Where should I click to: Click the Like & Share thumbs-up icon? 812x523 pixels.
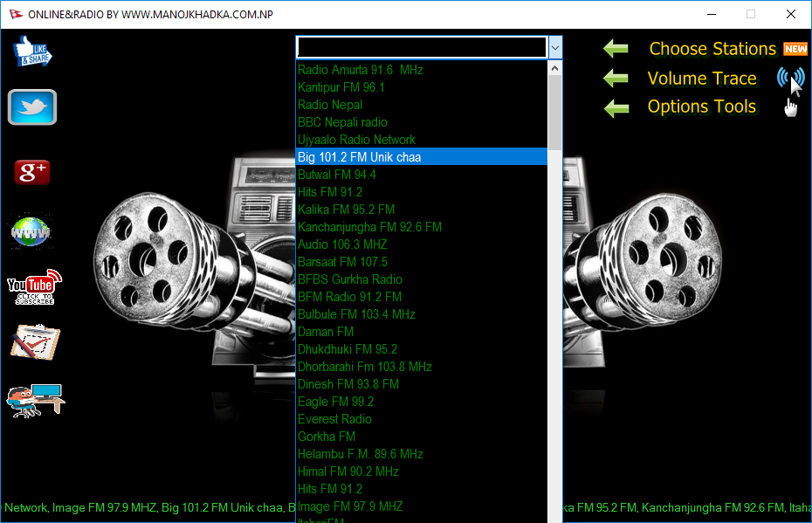click(x=32, y=52)
